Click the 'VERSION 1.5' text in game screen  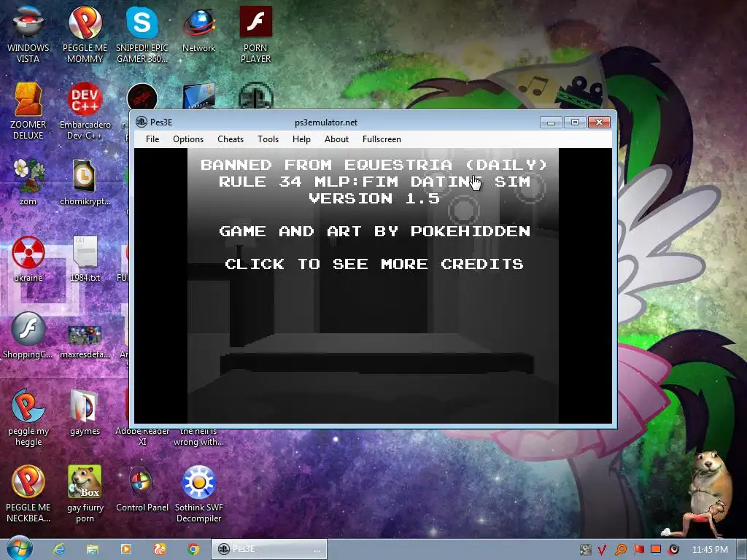click(x=374, y=198)
